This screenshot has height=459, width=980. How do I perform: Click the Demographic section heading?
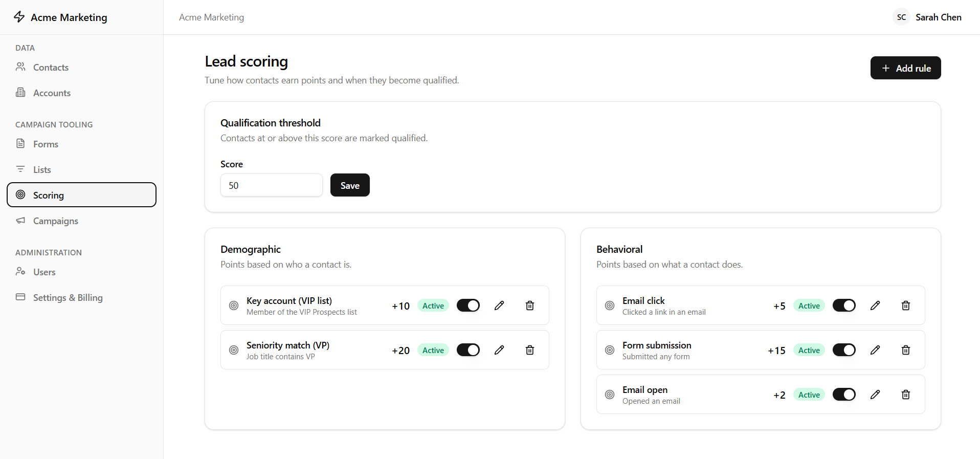click(x=251, y=249)
